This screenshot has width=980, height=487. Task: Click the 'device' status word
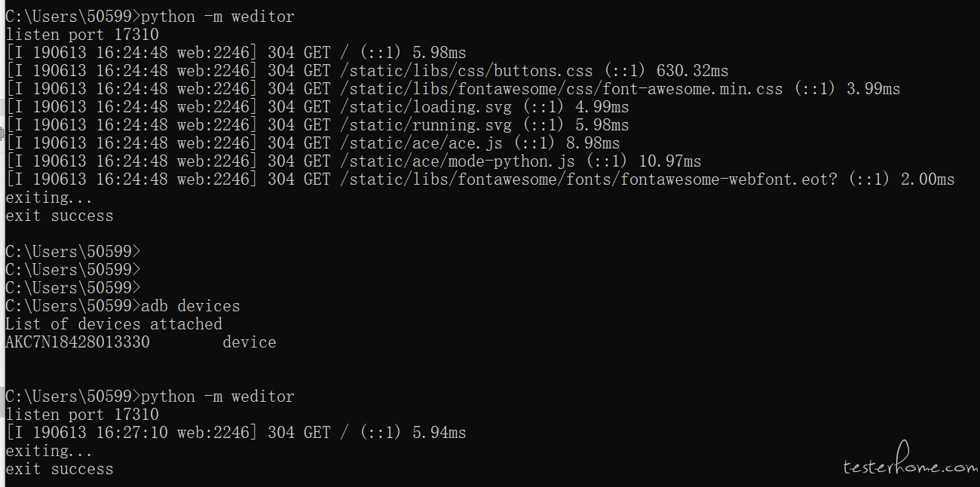pos(250,342)
